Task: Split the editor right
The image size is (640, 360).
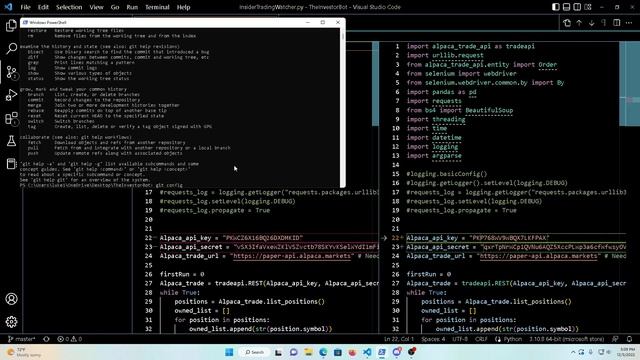Action: [x=617, y=23]
